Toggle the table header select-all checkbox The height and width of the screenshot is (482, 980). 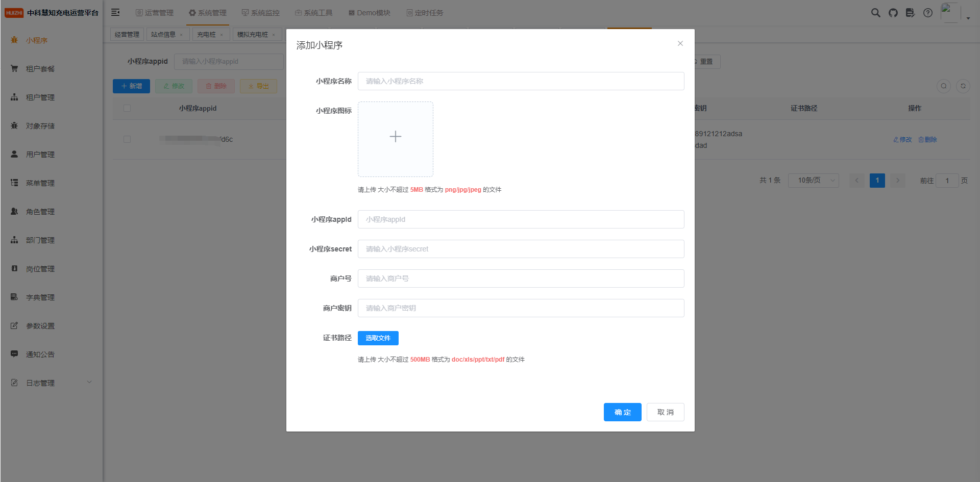[127, 108]
